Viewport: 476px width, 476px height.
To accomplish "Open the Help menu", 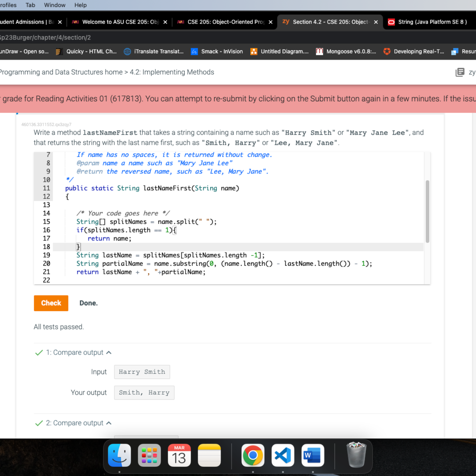I will [81, 5].
